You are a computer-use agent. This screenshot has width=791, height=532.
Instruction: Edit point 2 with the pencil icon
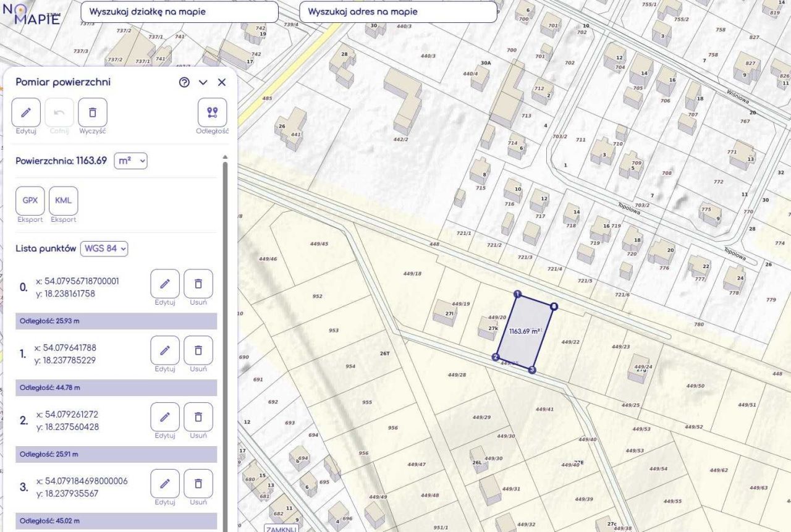tap(165, 417)
